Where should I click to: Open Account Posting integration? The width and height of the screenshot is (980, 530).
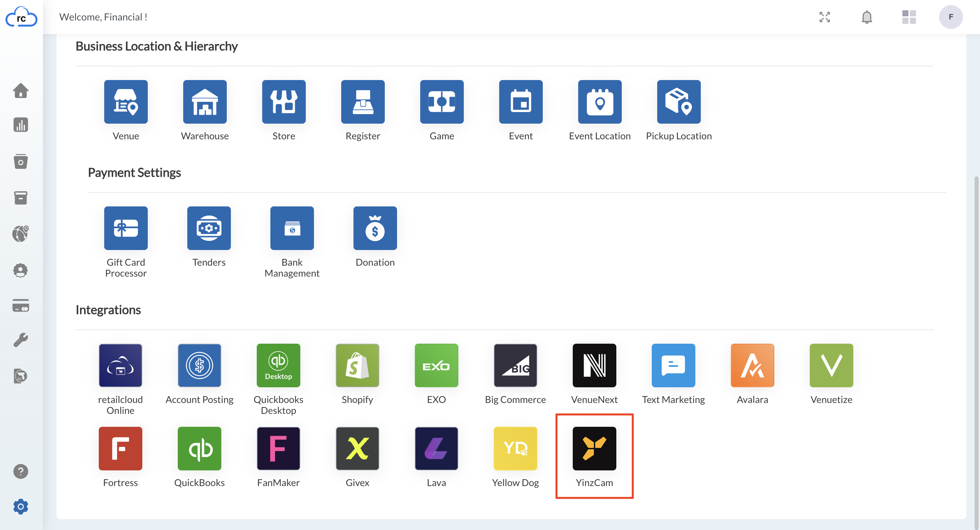click(199, 365)
